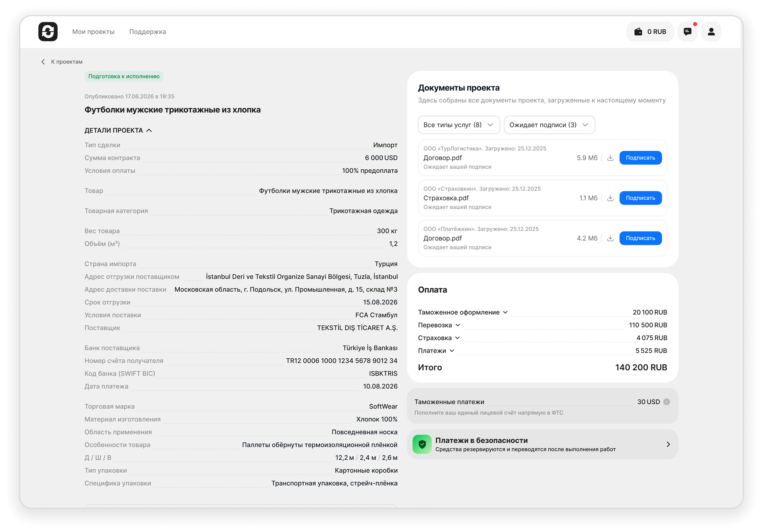Click info icon next to 30 USD
Image resolution: width=763 pixels, height=532 pixels.
[666, 402]
